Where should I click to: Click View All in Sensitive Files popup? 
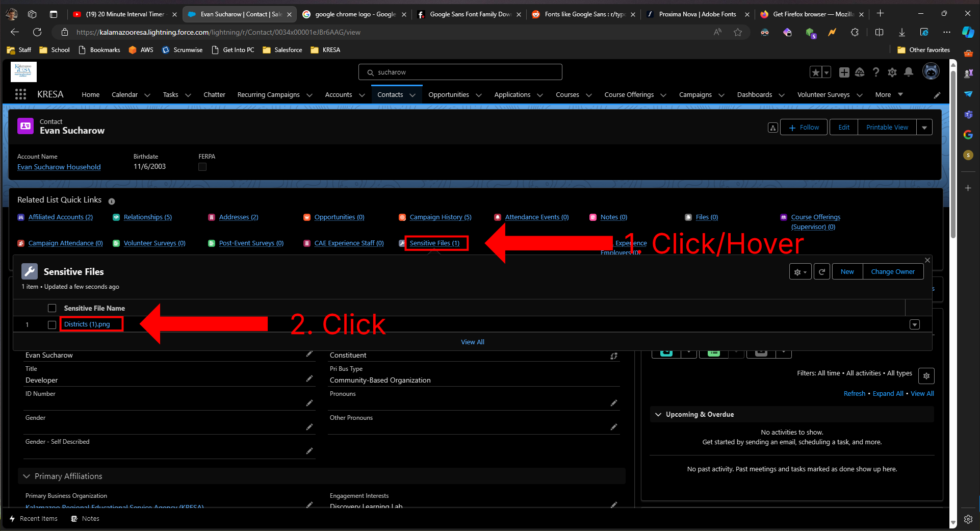[473, 342]
